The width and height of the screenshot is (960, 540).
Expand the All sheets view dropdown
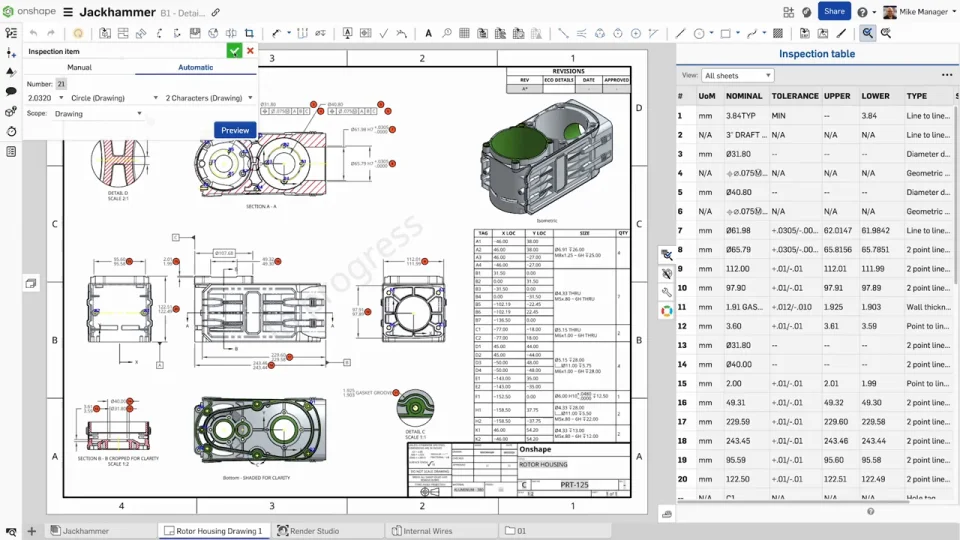pyautogui.click(x=738, y=75)
